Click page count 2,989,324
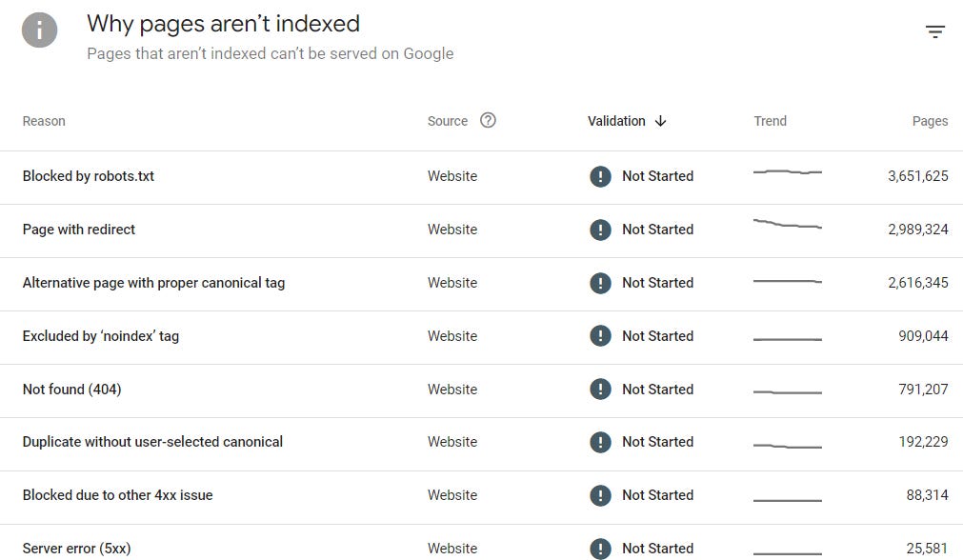This screenshot has height=560, width=963. [917, 230]
